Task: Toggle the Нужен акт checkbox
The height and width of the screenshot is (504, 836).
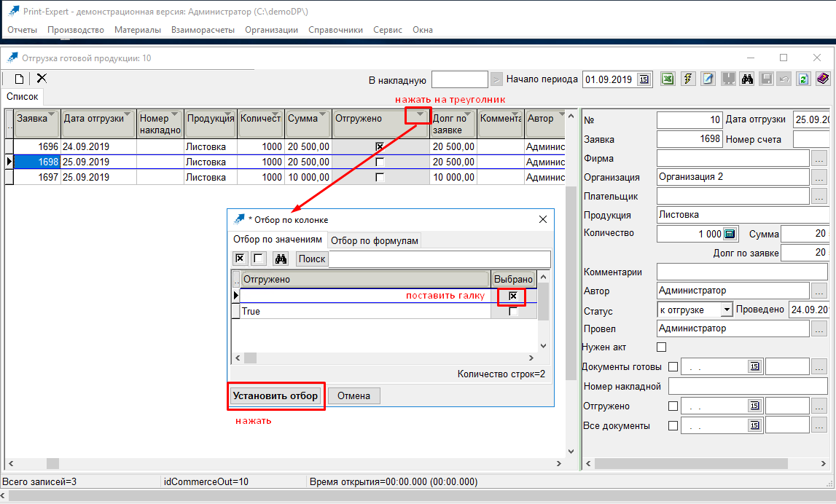Action: tap(662, 347)
